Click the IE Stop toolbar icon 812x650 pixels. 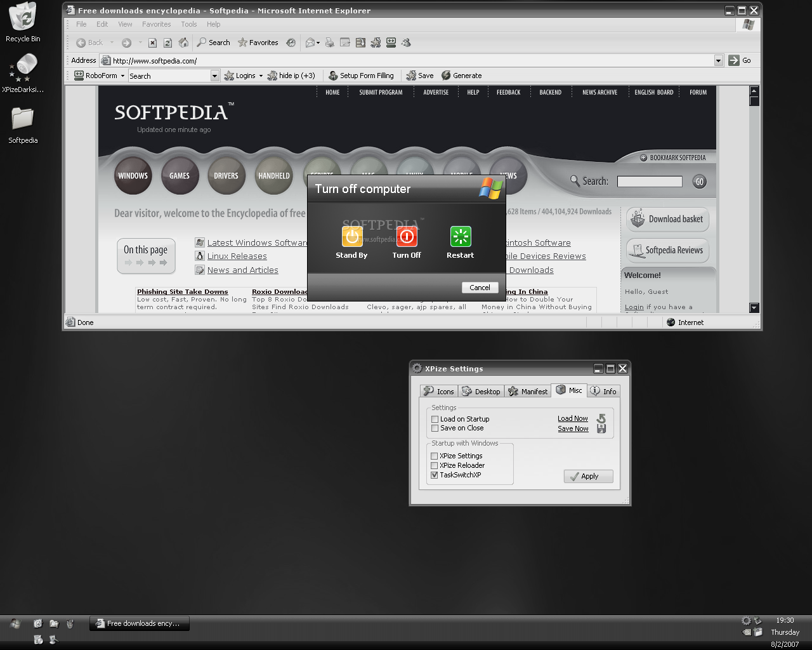pos(152,43)
